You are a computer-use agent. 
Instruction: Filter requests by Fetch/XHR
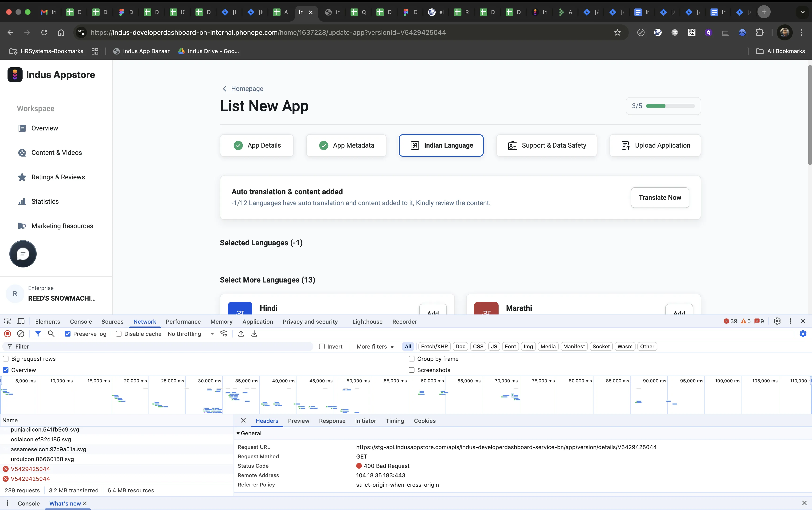click(x=434, y=347)
